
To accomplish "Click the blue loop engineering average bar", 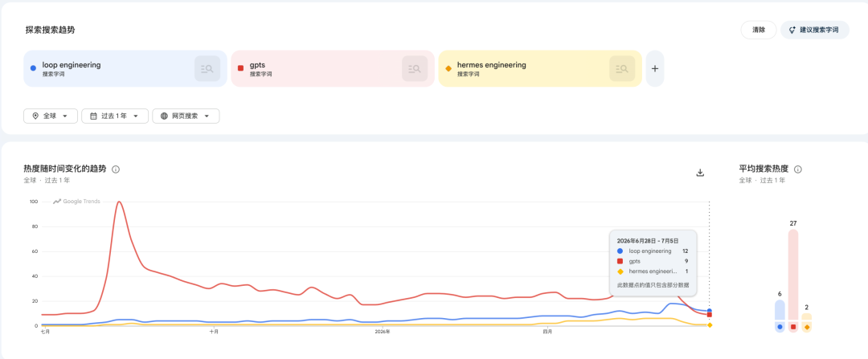I will click(x=780, y=316).
